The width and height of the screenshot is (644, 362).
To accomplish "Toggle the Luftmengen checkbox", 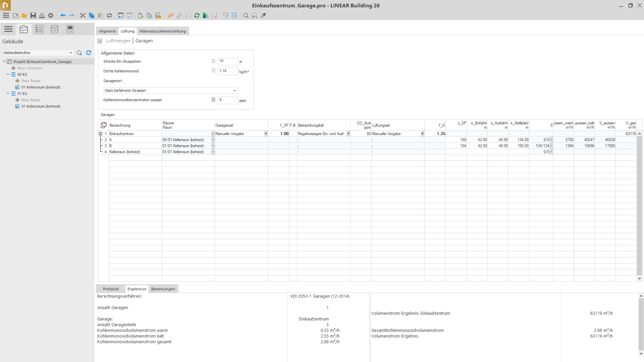I will pos(100,41).
